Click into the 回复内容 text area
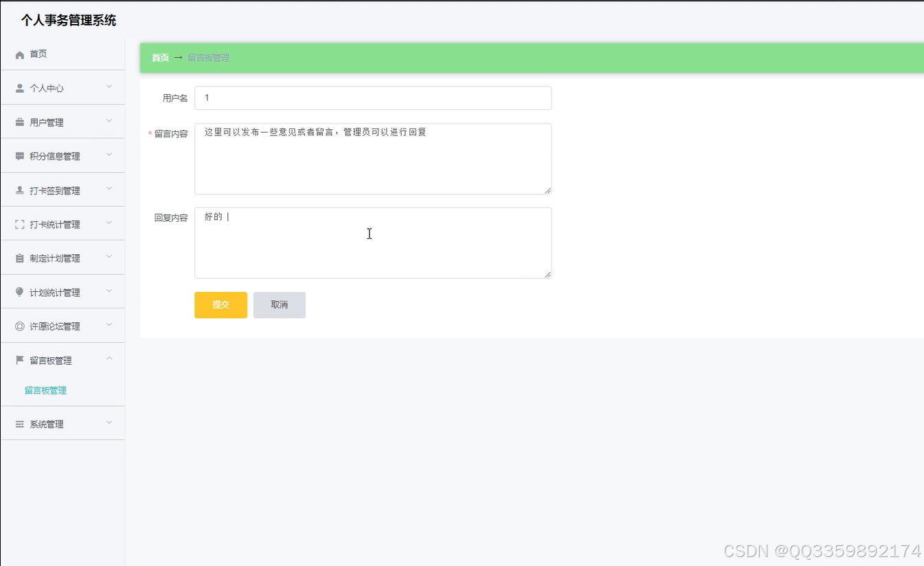The image size is (924, 566). point(373,243)
